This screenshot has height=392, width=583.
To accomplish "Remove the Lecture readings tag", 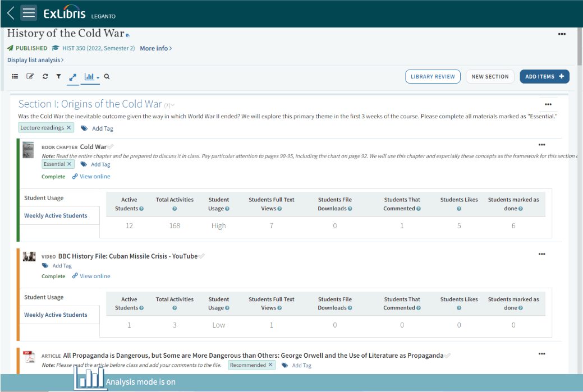I will 69,128.
